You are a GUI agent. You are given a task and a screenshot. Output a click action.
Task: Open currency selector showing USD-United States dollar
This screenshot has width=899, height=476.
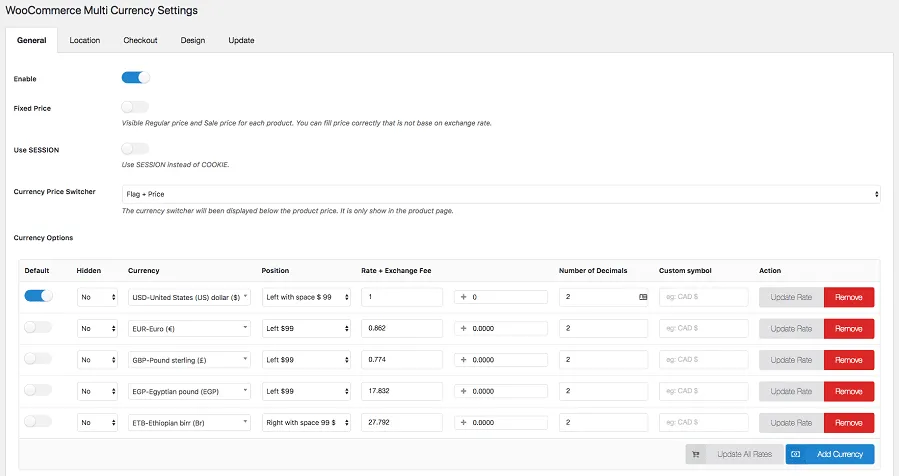(x=189, y=297)
